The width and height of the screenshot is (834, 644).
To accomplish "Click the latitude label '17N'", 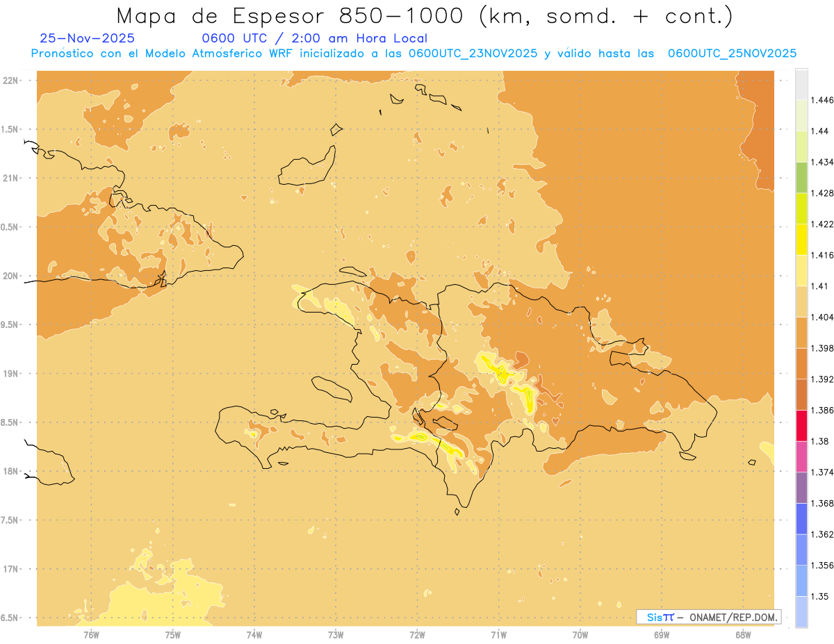I will pos(10,569).
